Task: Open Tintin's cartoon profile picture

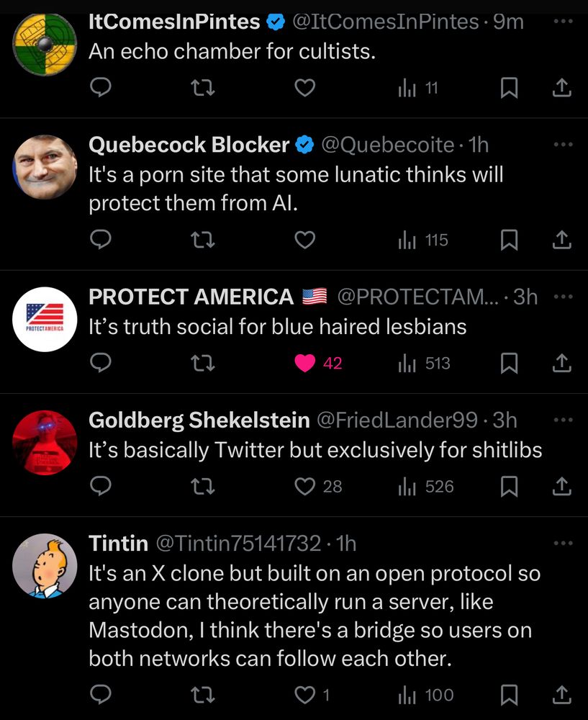Action: click(45, 566)
